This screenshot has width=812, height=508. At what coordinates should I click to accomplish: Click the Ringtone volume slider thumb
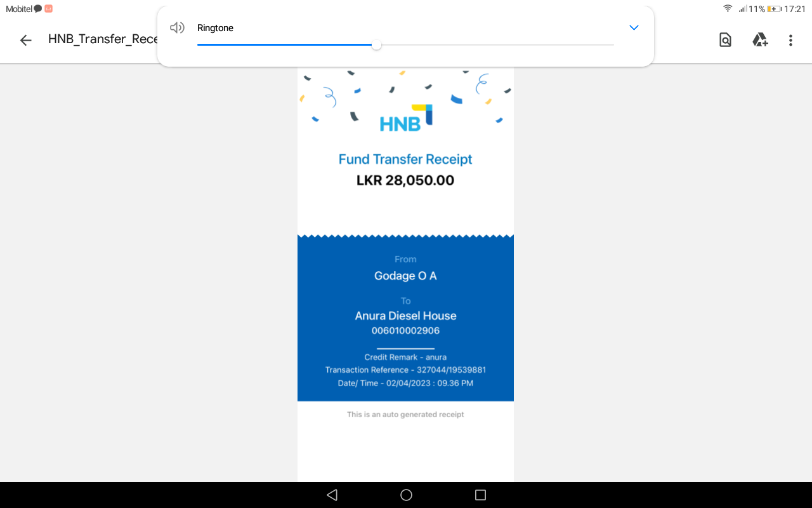(376, 44)
